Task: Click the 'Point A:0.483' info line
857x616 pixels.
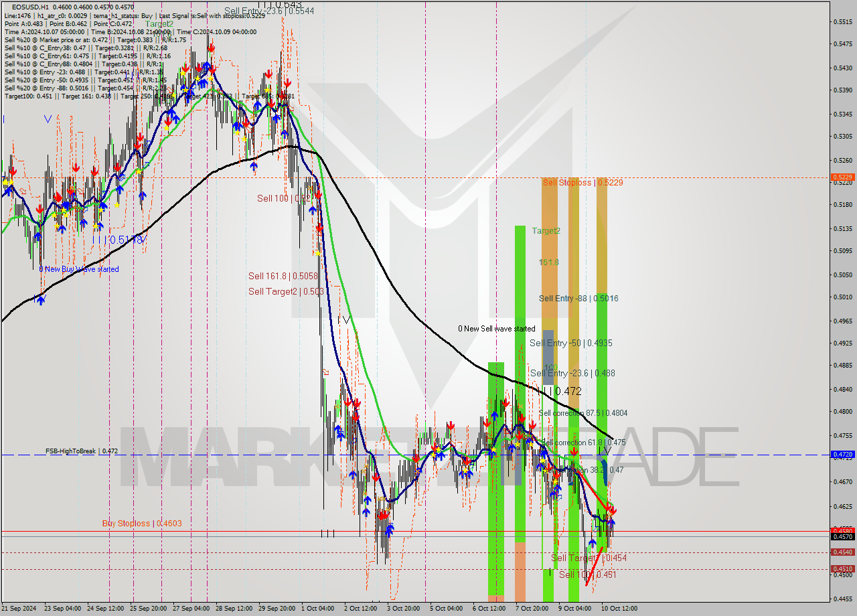Action: click(x=68, y=23)
